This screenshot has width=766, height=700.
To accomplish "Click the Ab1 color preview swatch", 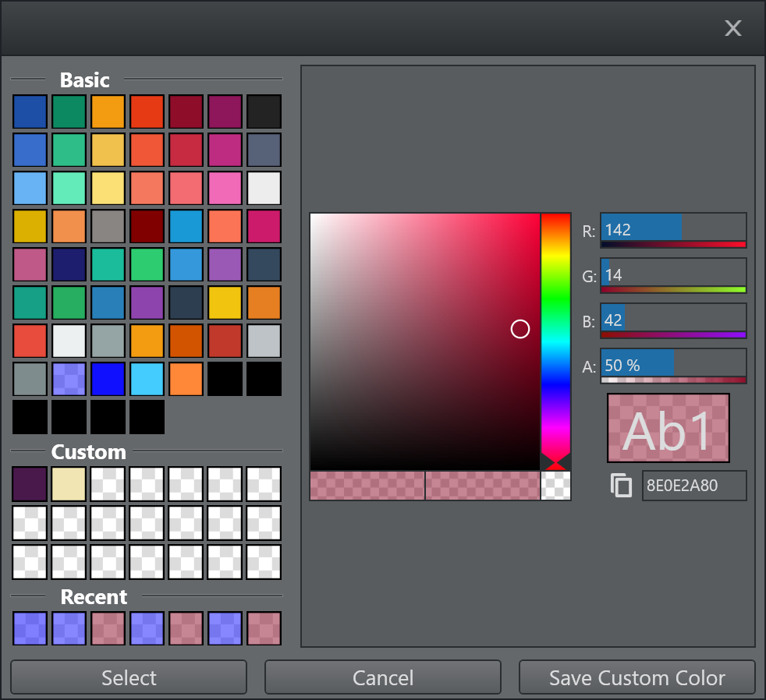I will (x=668, y=428).
